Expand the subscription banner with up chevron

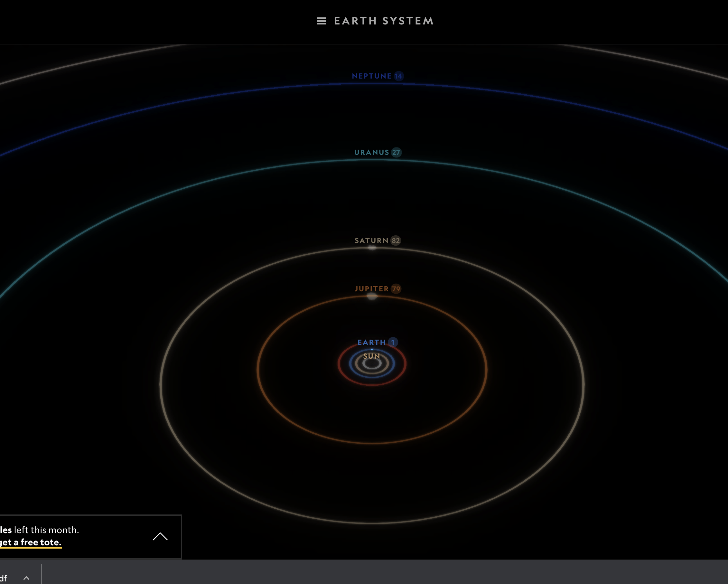pyautogui.click(x=160, y=536)
